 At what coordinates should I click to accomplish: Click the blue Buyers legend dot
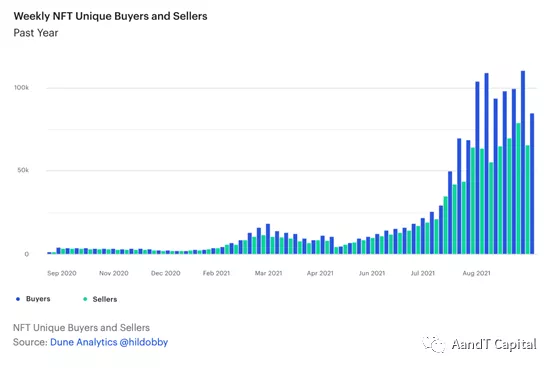18,299
